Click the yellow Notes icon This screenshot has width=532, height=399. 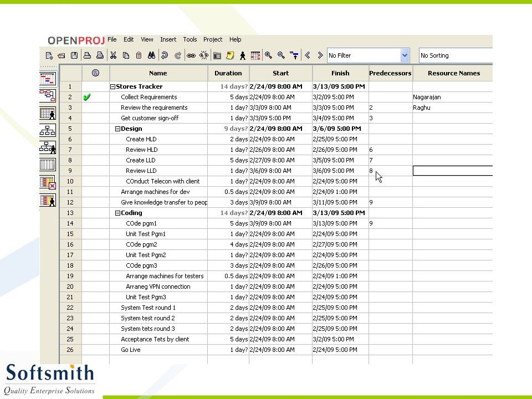tap(230, 55)
